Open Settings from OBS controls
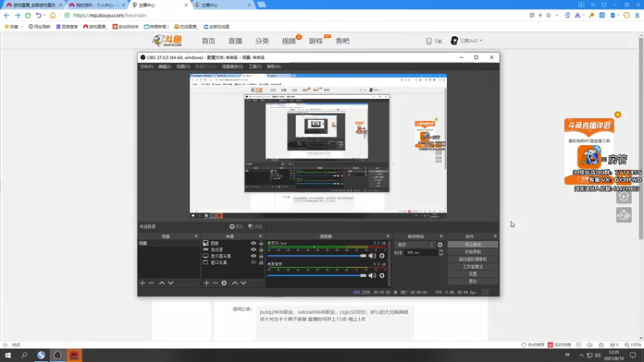This screenshot has height=362, width=644. (473, 274)
